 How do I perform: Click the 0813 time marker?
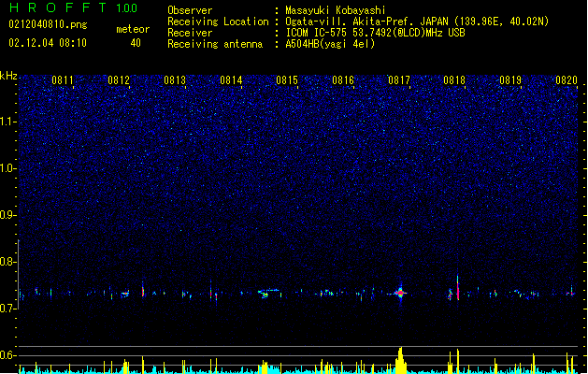(x=175, y=80)
